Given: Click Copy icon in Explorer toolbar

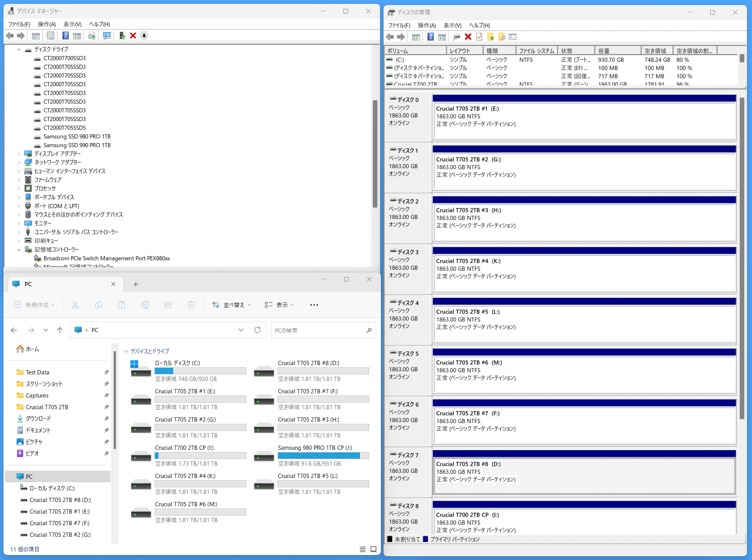Looking at the screenshot, I should coord(99,305).
